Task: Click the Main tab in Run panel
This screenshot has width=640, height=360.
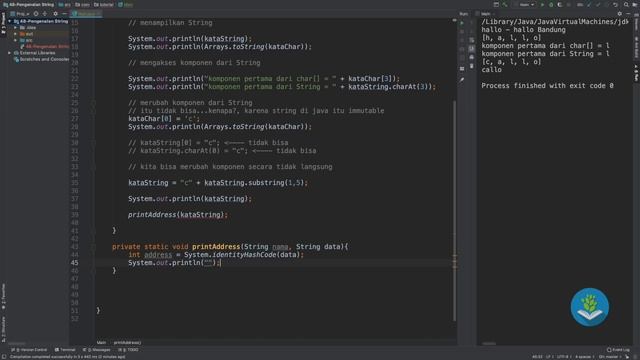Action: [486, 14]
